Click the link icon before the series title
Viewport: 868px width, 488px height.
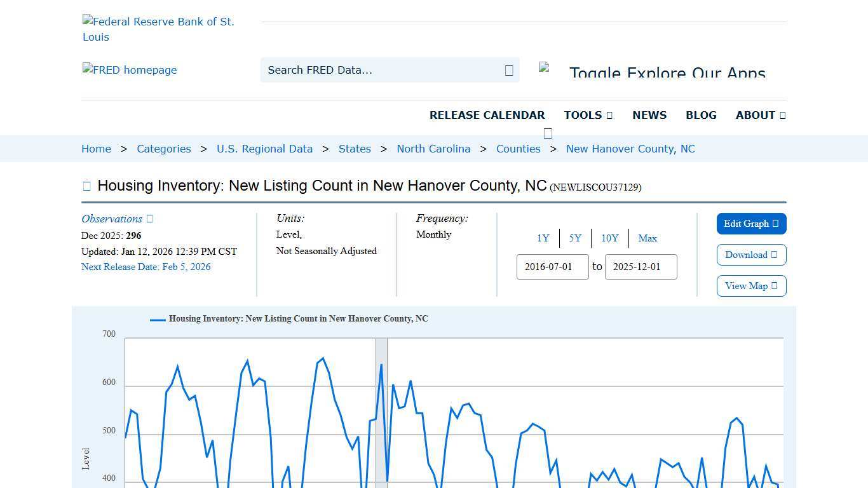tap(86, 186)
